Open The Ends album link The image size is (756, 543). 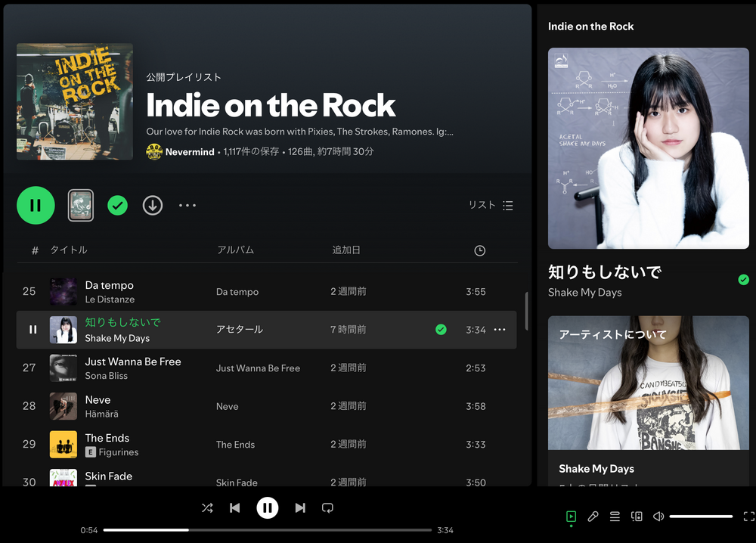click(235, 445)
